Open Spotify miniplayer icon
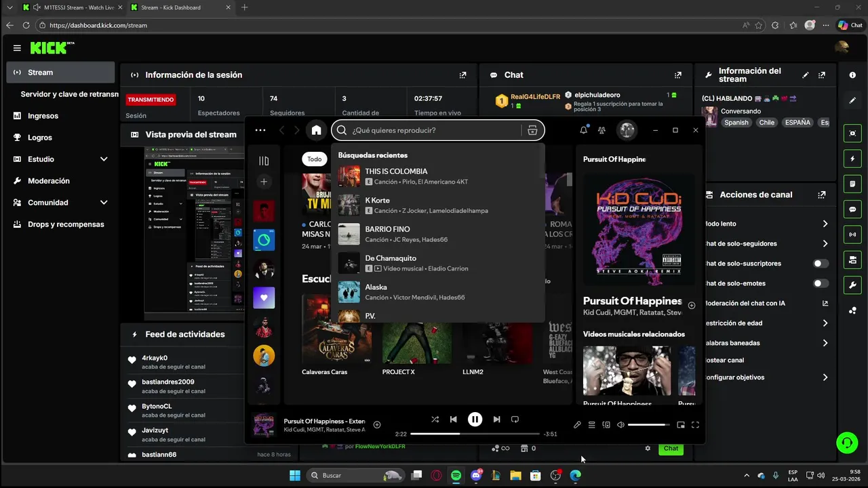Image resolution: width=868 pixels, height=488 pixels. (681, 425)
